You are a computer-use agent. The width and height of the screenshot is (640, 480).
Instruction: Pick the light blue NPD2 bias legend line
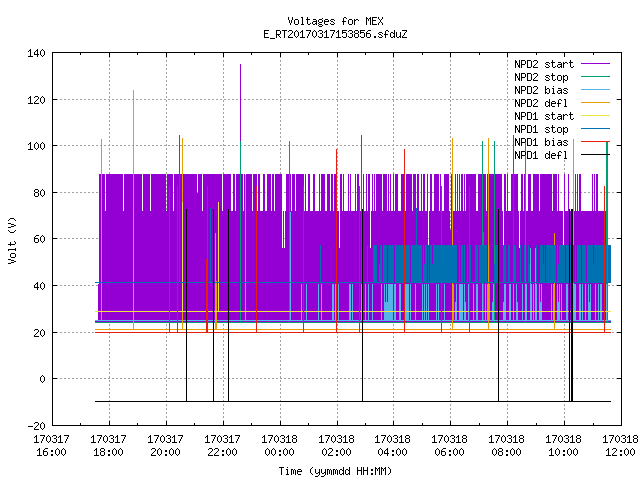point(595,90)
